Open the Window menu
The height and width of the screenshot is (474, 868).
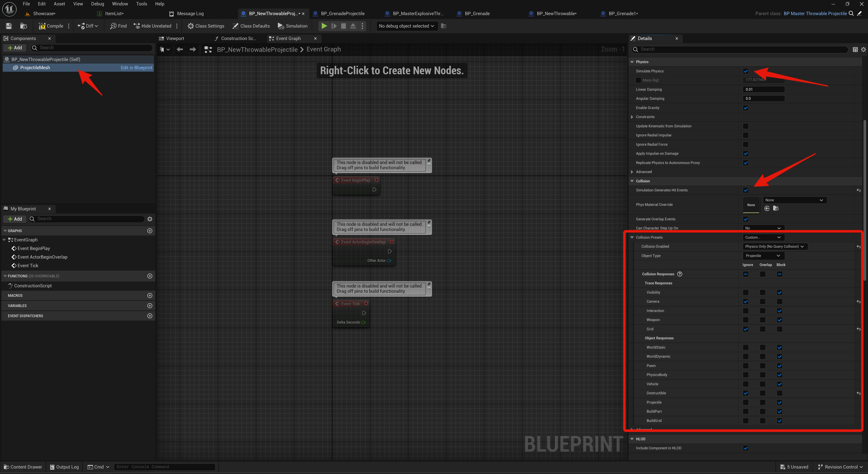[120, 4]
